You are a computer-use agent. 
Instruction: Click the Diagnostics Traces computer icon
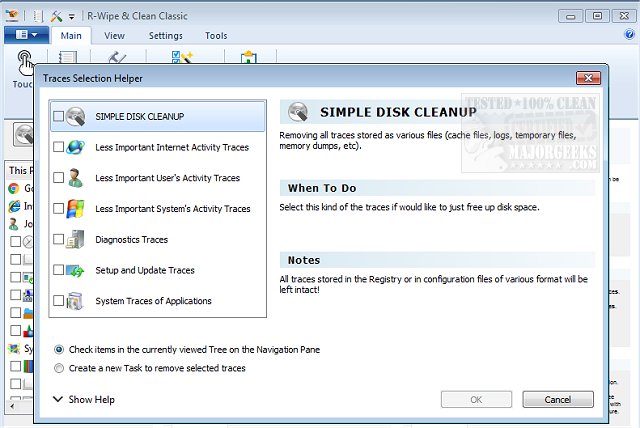76,239
